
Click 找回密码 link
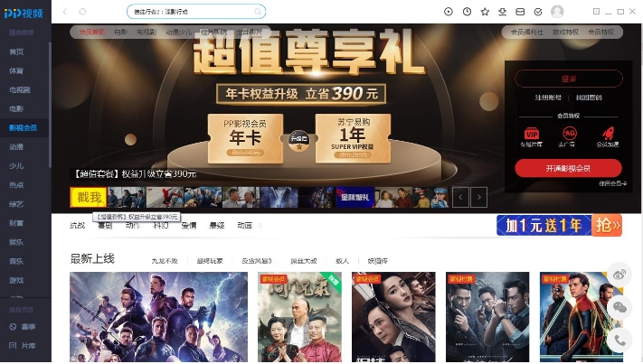tap(589, 98)
